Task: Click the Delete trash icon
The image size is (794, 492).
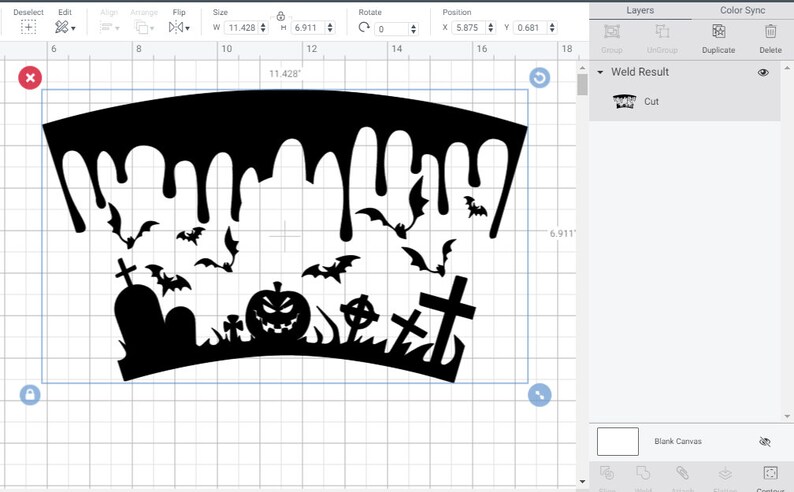Action: coord(770,31)
